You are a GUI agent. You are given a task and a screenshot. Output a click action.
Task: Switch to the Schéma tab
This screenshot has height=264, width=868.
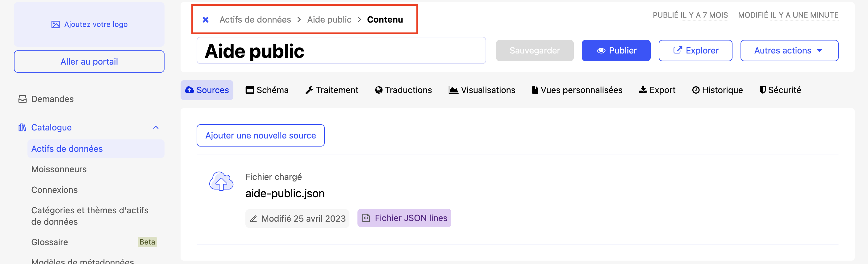pos(267,90)
